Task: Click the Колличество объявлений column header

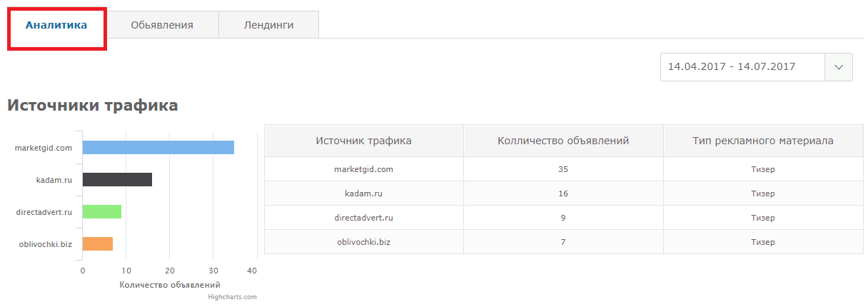Action: click(563, 141)
